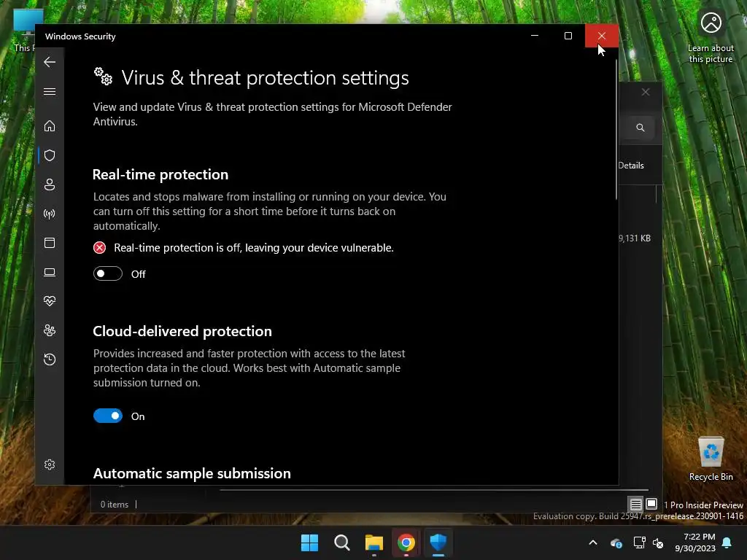
Task: Click the Automatic sample submission heading
Action: (192, 473)
